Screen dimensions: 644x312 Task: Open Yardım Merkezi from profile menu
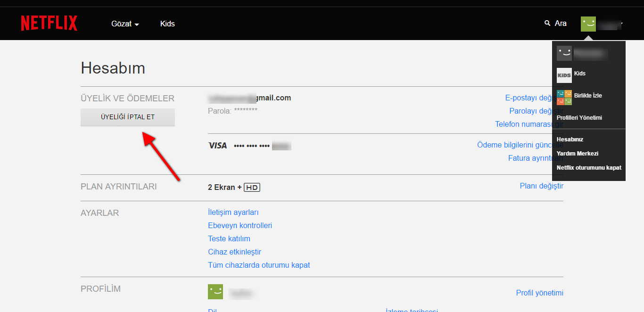click(x=578, y=154)
